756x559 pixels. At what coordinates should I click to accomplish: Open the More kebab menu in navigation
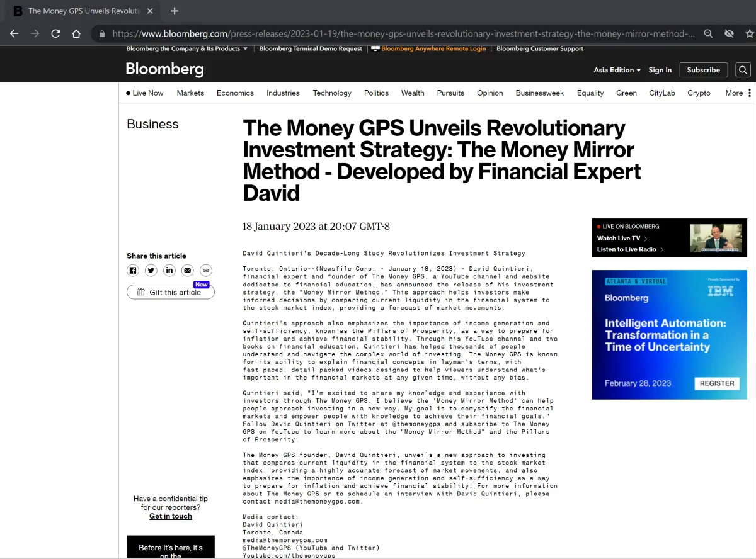pyautogui.click(x=750, y=93)
